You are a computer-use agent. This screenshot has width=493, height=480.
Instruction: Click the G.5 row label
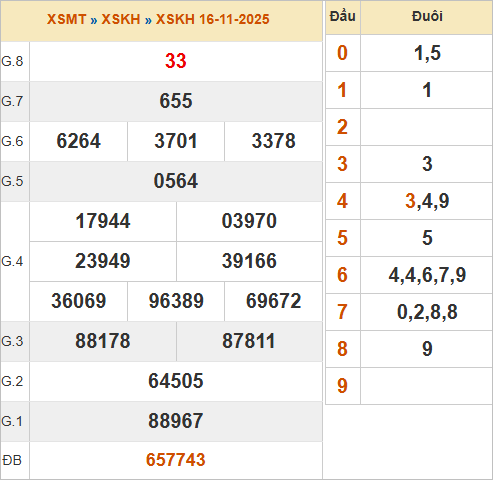[x=12, y=181]
